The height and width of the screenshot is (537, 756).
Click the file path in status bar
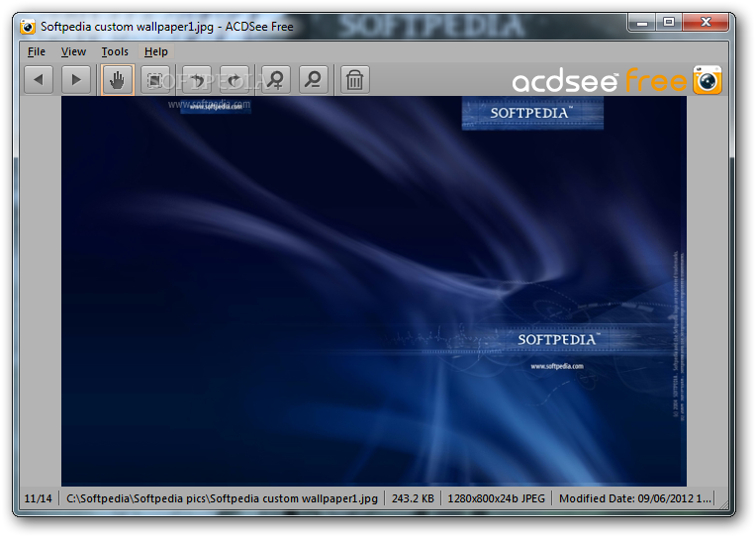tap(222, 498)
